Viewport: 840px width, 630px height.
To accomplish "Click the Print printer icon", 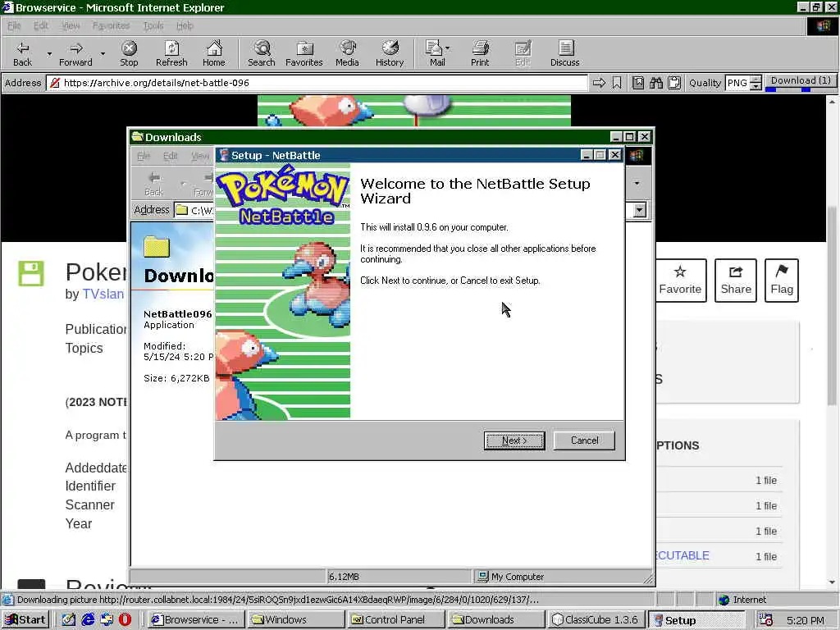I will point(480,53).
